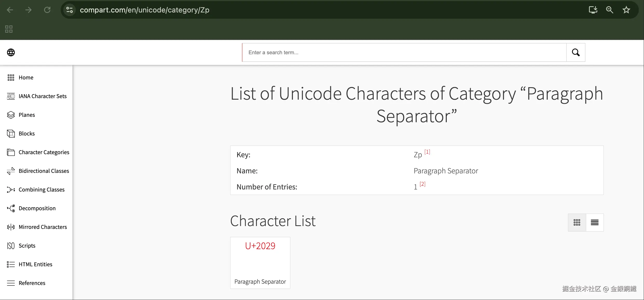Bookmark this page with star icon
This screenshot has height=300, width=644.
[x=626, y=10]
